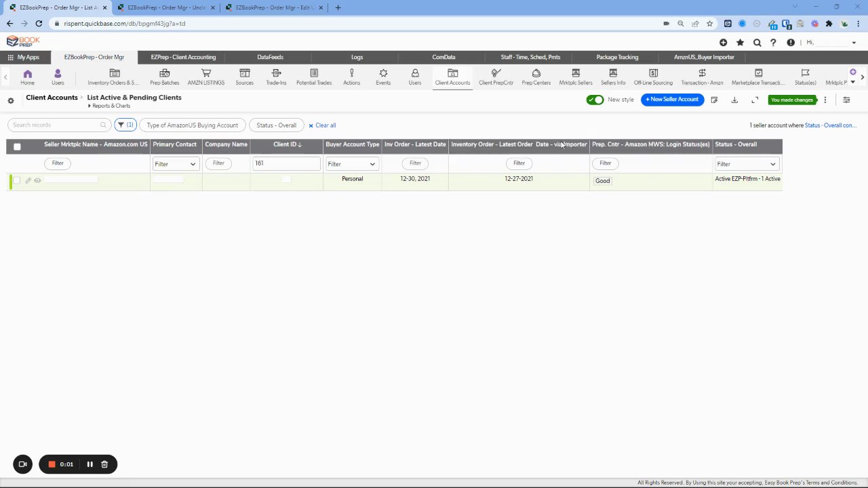The width and height of the screenshot is (868, 488).
Task: Open Events table
Action: (x=383, y=77)
